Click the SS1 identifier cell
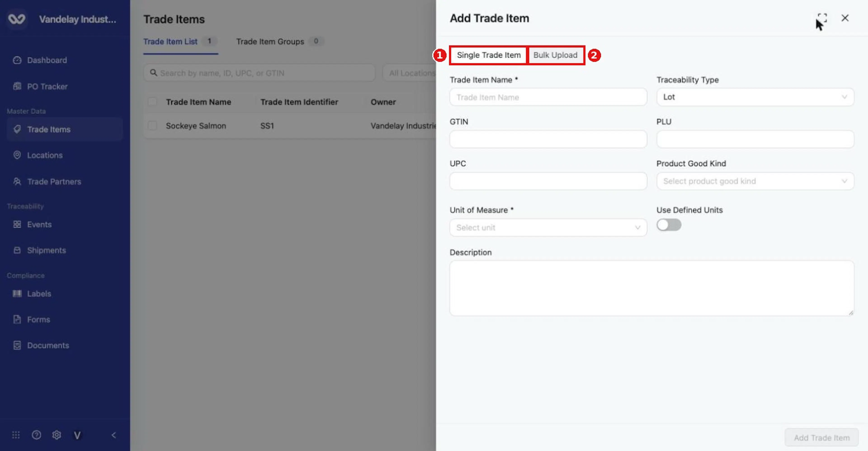 [267, 126]
